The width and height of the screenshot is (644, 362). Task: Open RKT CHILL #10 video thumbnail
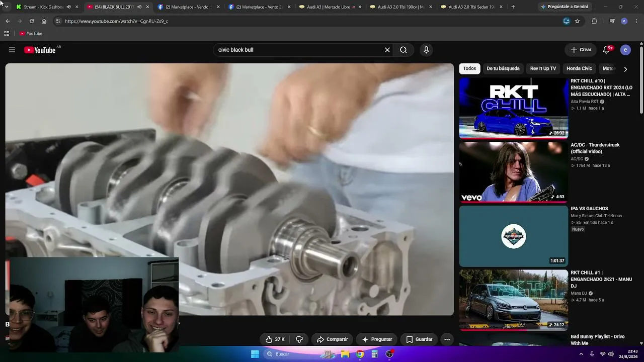point(514,108)
